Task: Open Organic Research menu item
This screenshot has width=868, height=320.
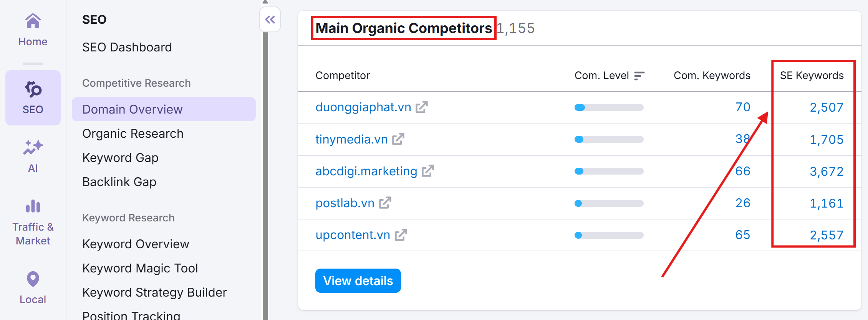Action: click(133, 134)
